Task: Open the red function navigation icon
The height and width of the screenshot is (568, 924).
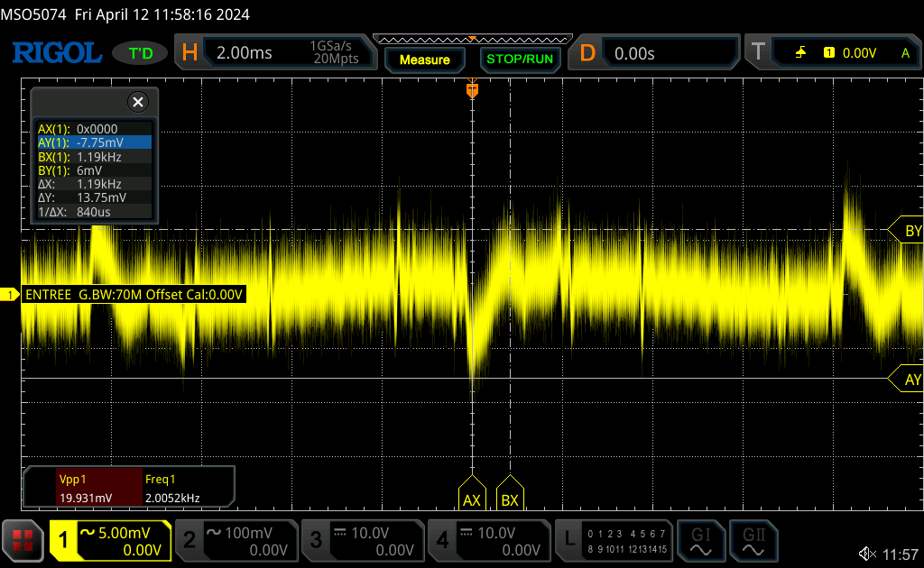Action: coord(23,540)
